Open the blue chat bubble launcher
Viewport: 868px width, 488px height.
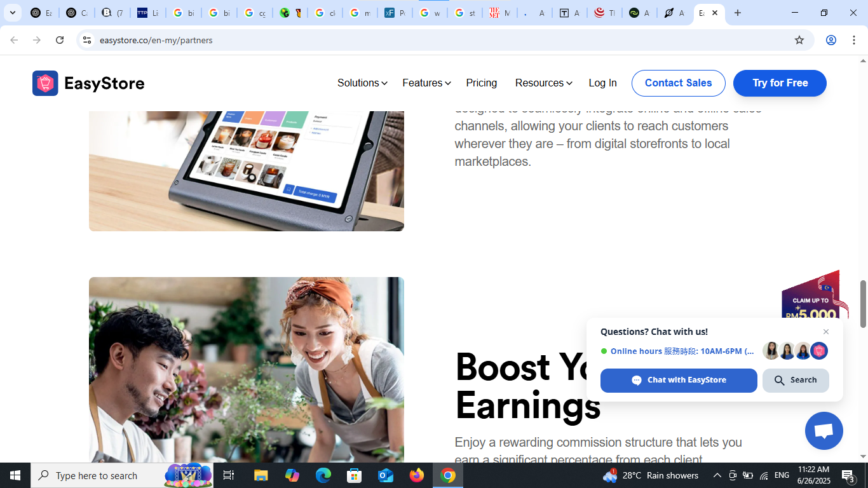tap(824, 431)
